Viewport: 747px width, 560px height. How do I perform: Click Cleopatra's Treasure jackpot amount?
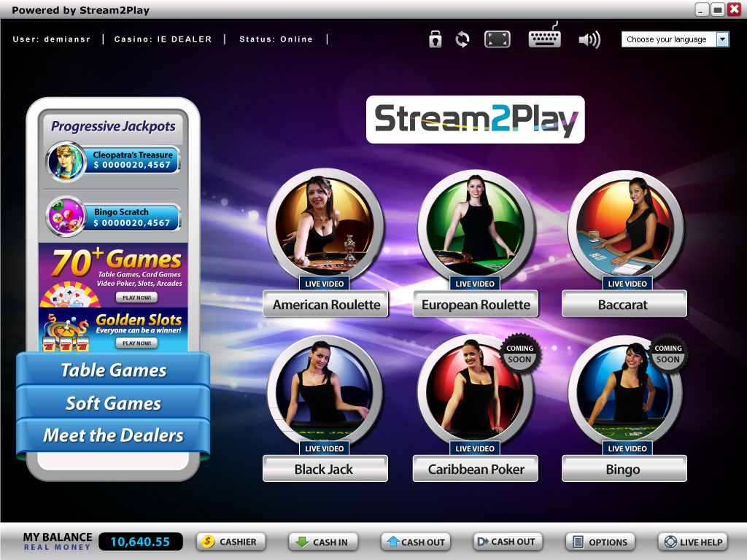132,165
